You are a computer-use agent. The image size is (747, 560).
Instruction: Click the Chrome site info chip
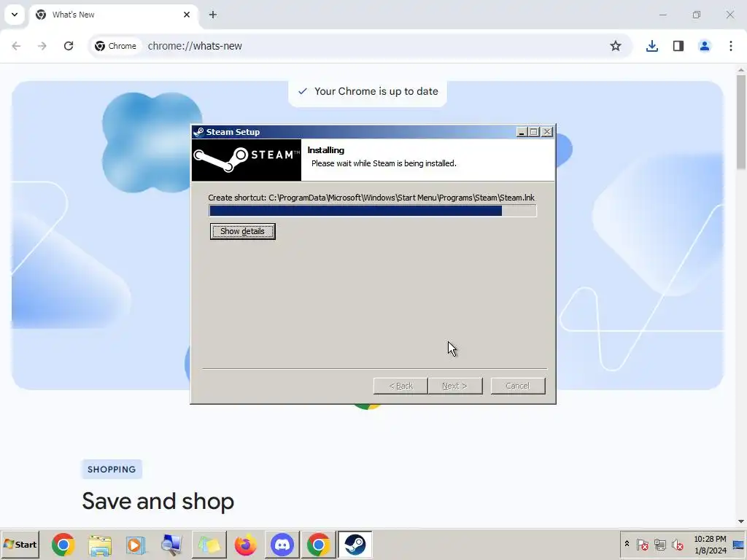(116, 46)
